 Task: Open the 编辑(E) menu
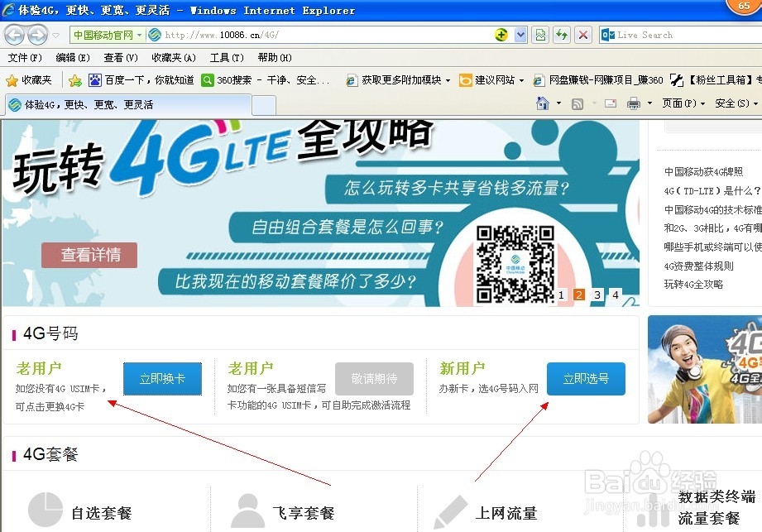point(73,58)
